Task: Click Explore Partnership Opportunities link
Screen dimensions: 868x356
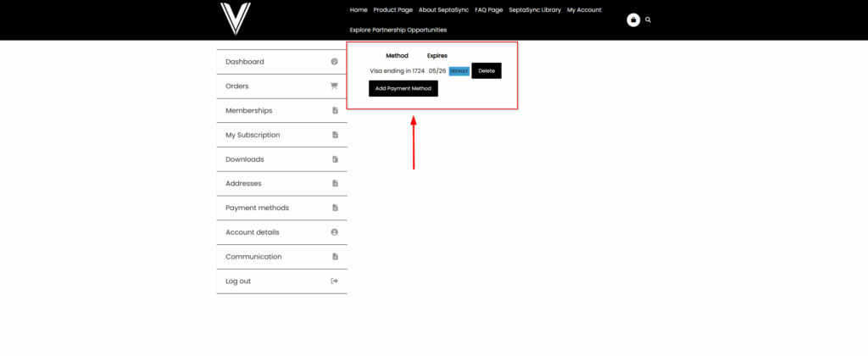Action: click(x=398, y=30)
